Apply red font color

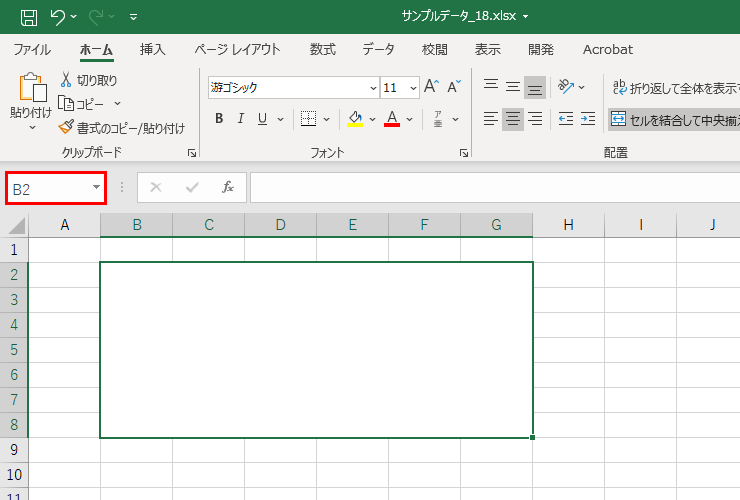tap(392, 119)
